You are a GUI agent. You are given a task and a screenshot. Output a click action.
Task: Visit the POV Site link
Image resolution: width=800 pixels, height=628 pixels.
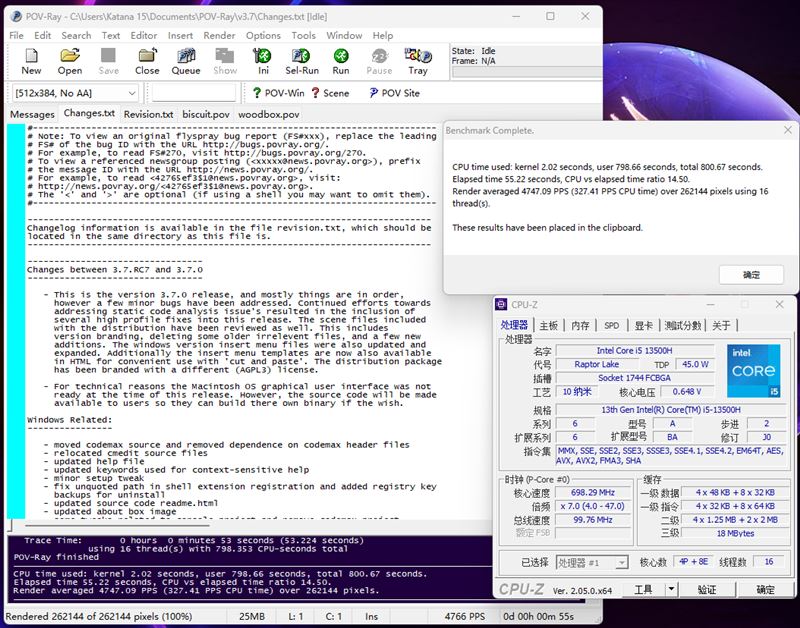point(394,93)
